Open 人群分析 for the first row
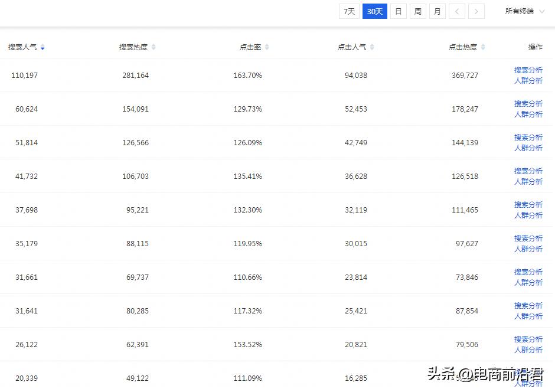555x392 pixels. coord(528,80)
